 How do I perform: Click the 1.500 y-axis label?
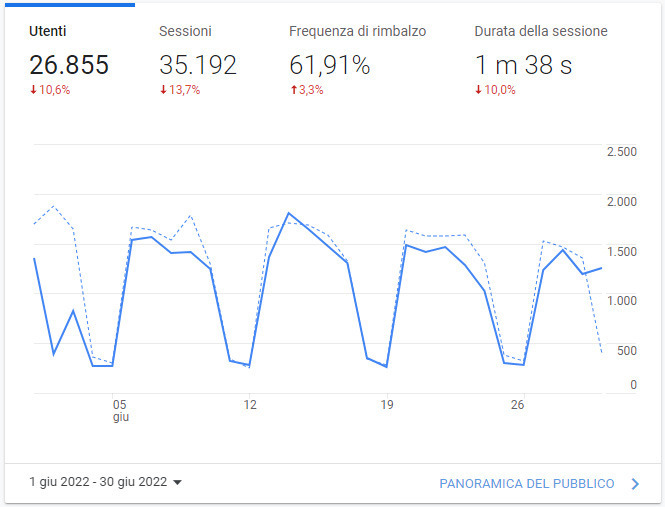(622, 252)
